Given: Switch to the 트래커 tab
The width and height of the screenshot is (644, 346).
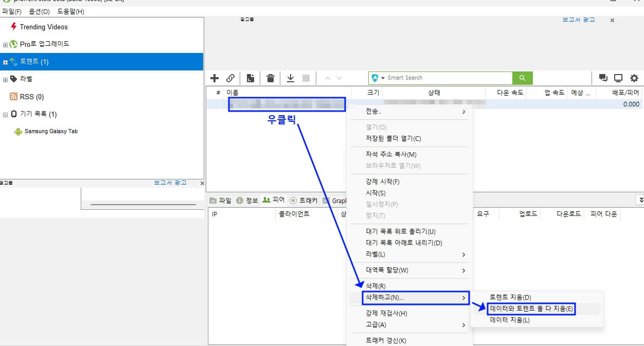Looking at the screenshot, I should pyautogui.click(x=308, y=201).
